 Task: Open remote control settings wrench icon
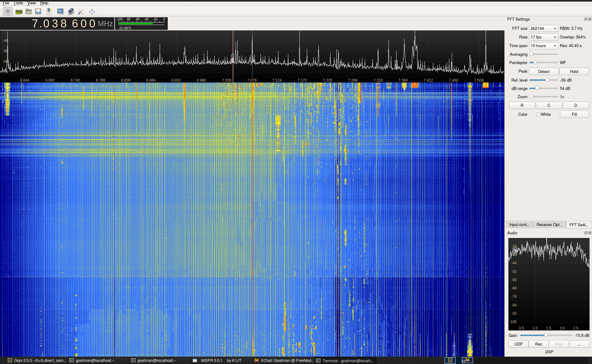[x=81, y=12]
